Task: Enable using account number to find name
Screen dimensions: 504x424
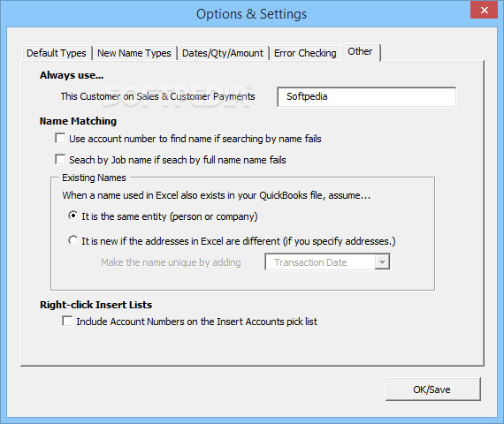Action: click(60, 138)
